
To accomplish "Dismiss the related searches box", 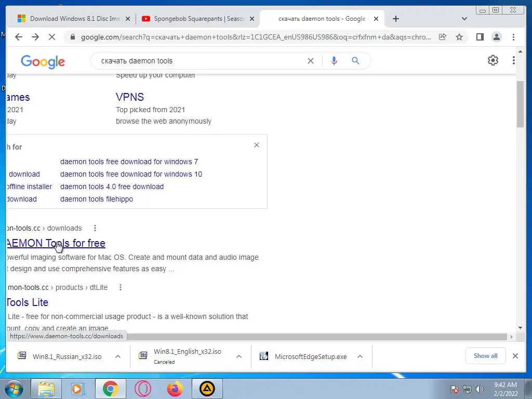I will 257,145.
